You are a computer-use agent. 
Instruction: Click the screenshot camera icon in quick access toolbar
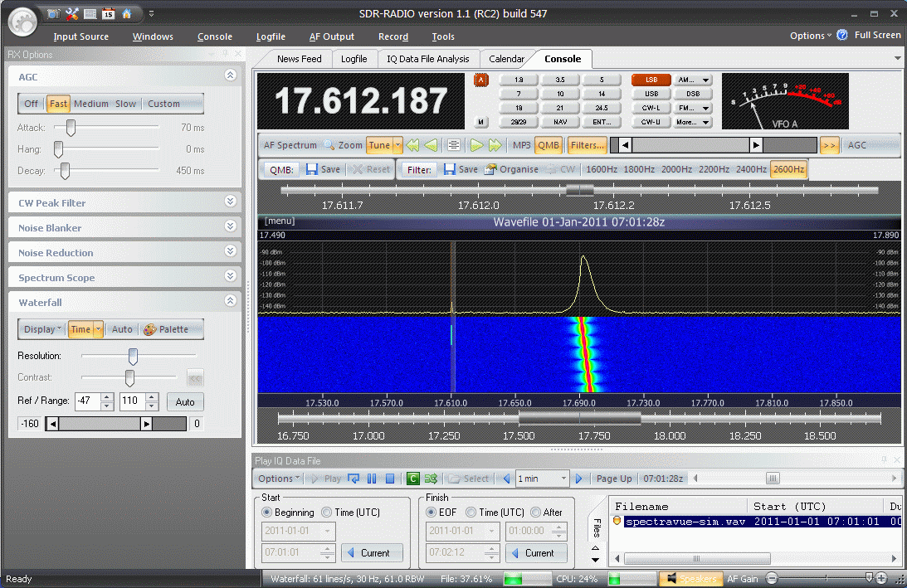pos(53,13)
